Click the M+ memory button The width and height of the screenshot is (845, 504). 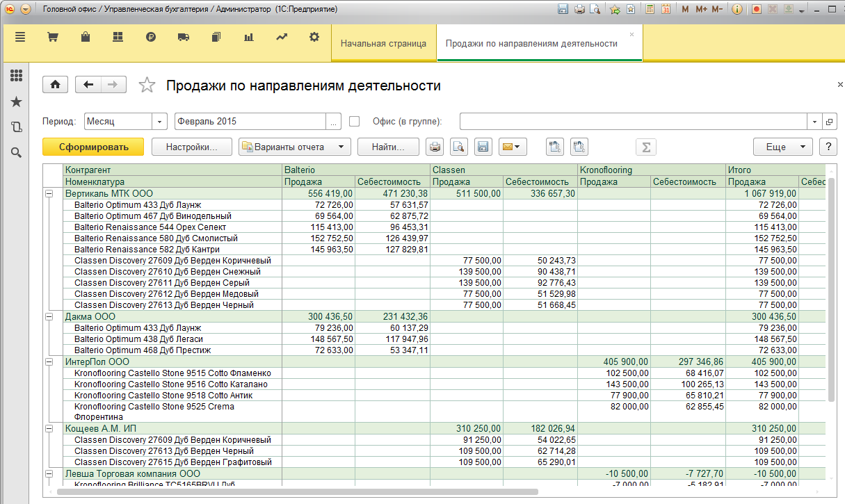pos(701,10)
